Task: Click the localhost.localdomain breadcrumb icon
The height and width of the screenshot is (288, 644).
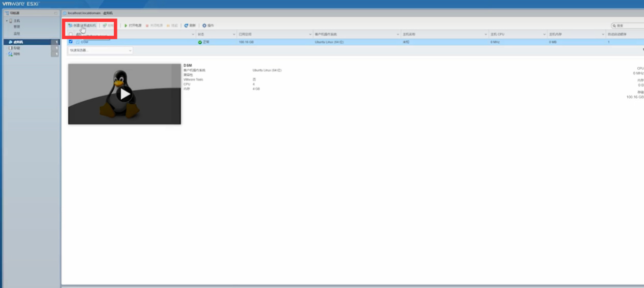Action: pos(65,13)
